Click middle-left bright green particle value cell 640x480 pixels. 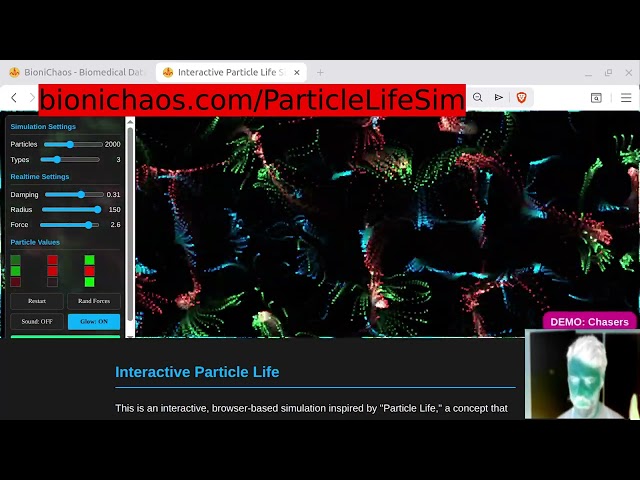pos(16,271)
